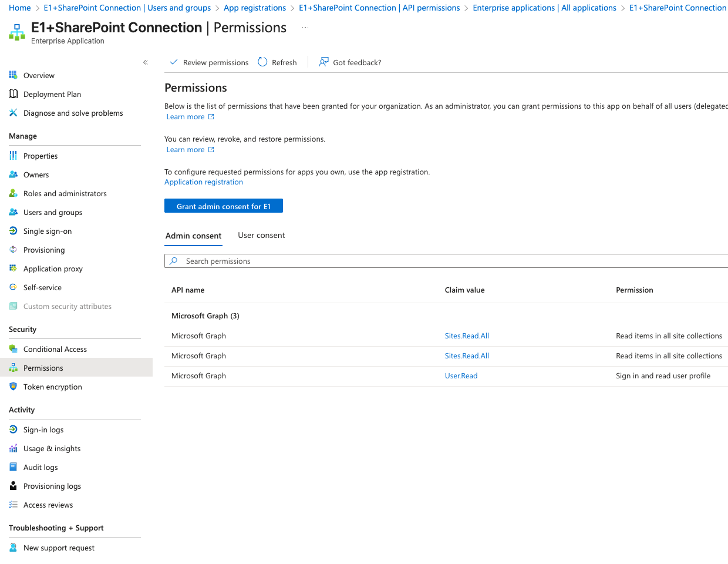
Task: Click 'Sign in and read user profile' text
Action: click(663, 376)
